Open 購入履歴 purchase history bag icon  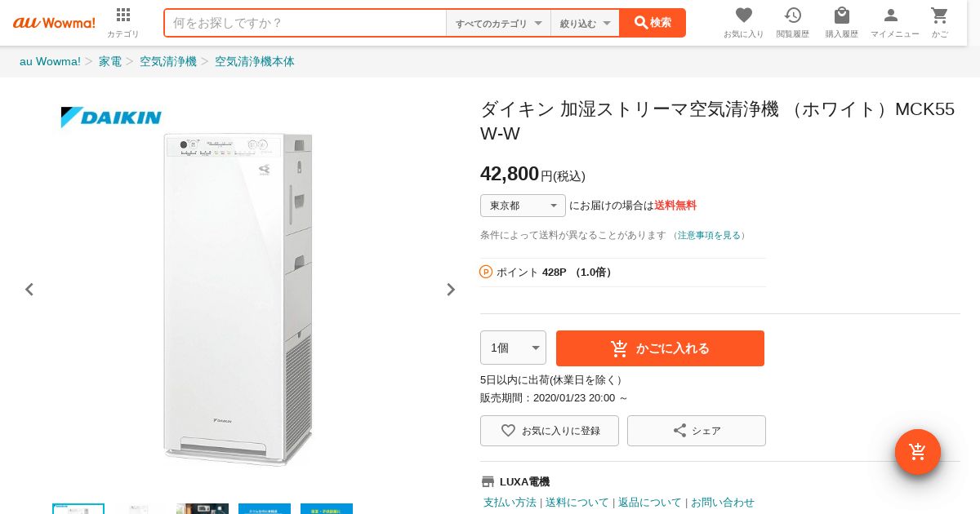(x=841, y=16)
